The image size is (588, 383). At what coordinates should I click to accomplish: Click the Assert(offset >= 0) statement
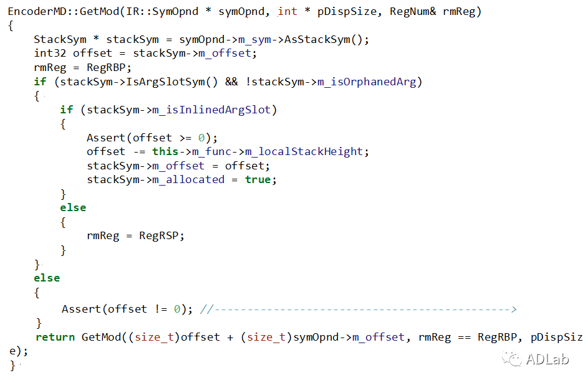coord(152,138)
